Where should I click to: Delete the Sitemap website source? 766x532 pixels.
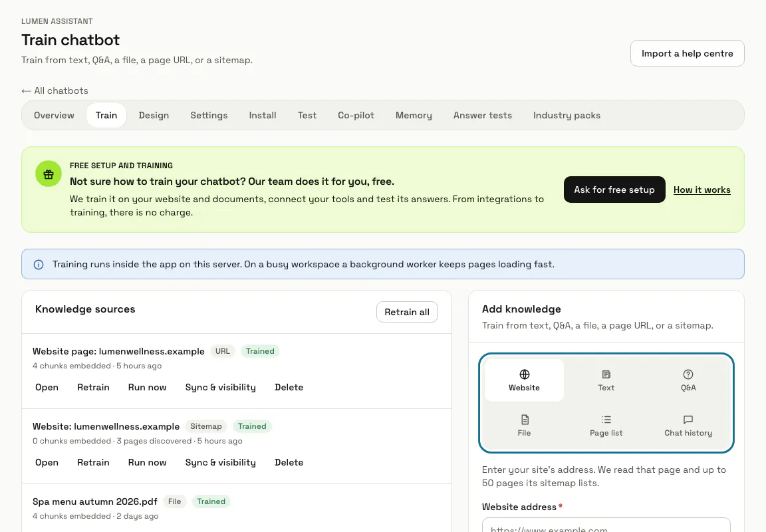click(x=289, y=463)
